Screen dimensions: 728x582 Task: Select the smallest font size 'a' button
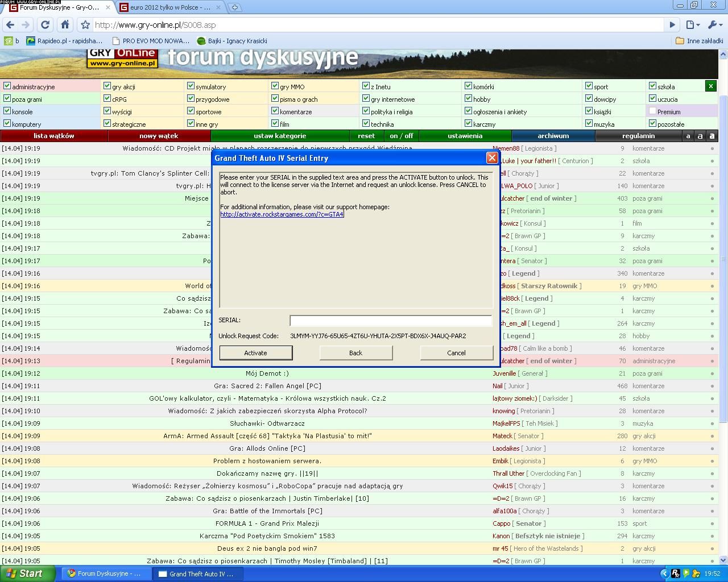(x=688, y=136)
